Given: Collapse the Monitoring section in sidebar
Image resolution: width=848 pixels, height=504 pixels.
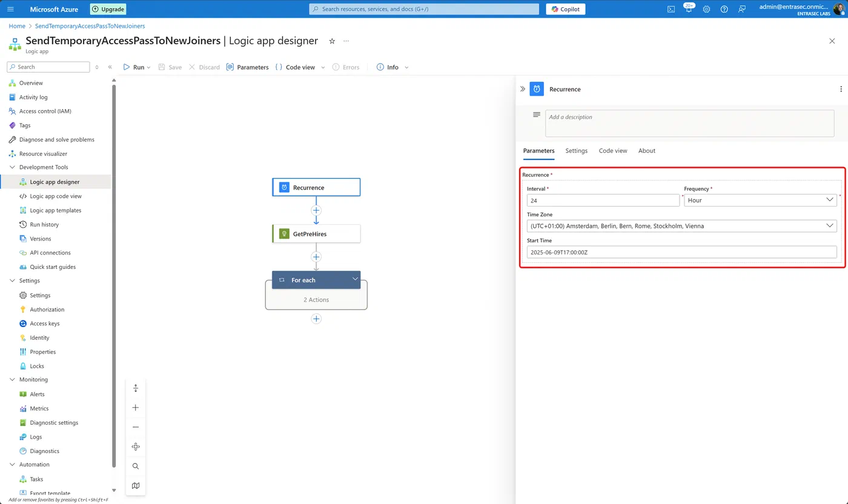Looking at the screenshot, I should click(x=13, y=380).
